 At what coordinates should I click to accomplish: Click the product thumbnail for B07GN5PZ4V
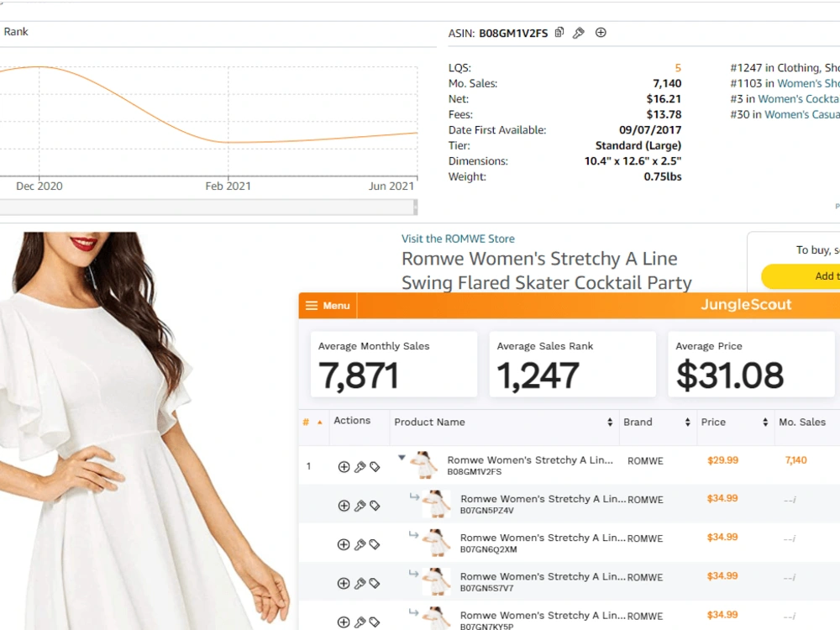[x=437, y=504]
